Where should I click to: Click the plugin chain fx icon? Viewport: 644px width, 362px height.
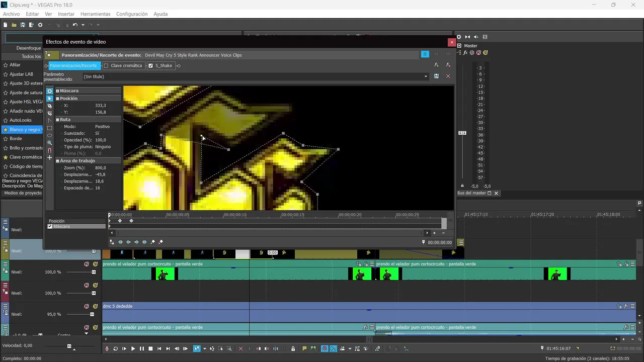(x=436, y=65)
